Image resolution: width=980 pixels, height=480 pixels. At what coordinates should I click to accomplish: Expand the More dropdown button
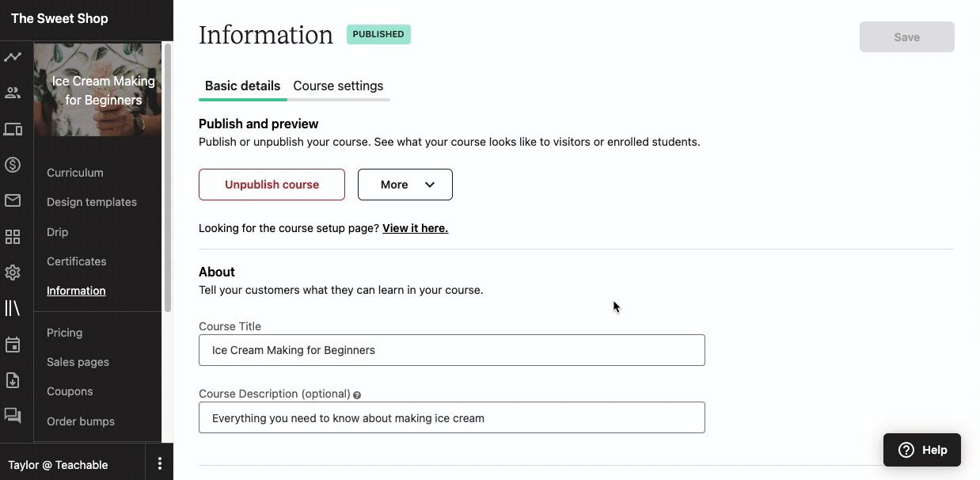point(405,185)
